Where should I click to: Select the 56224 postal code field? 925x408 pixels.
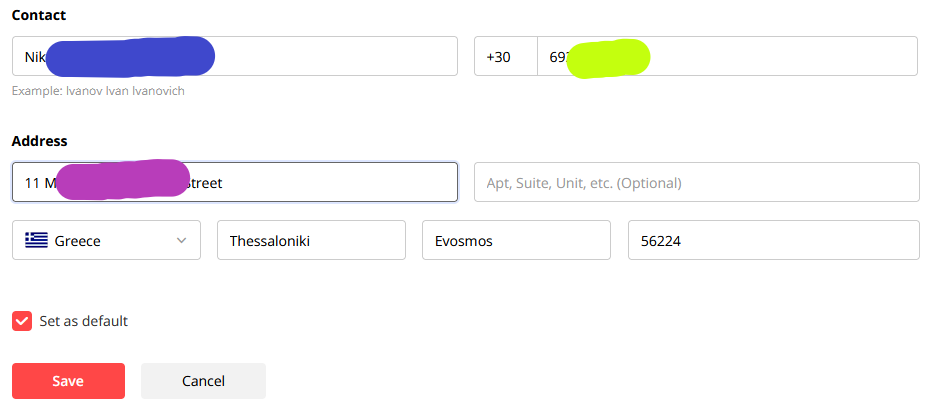coord(774,240)
